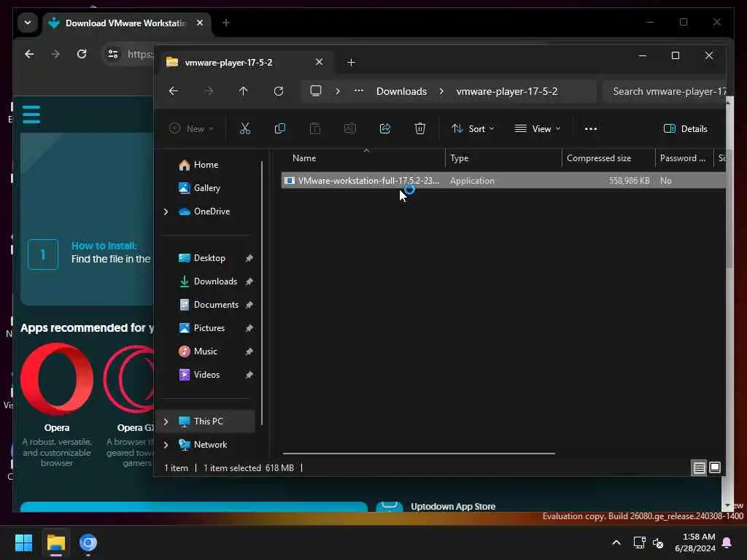
Task: Sort by the Name column header
Action: point(363,158)
